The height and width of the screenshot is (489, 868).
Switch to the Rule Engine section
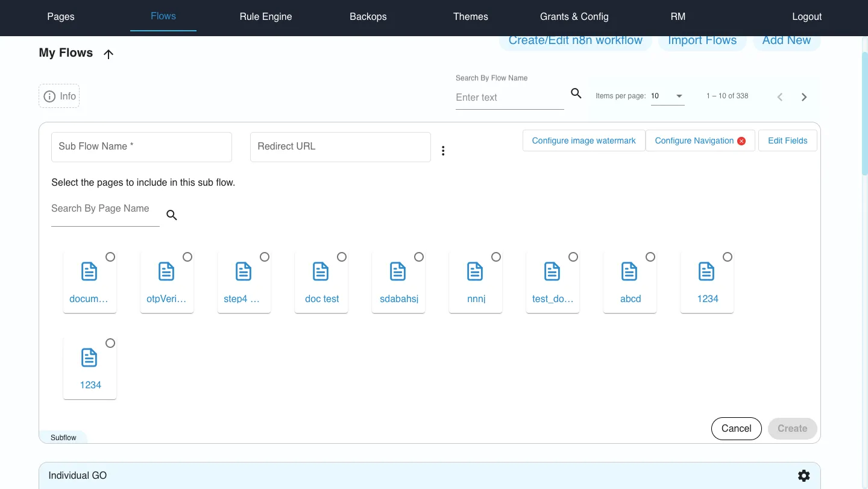tap(266, 17)
